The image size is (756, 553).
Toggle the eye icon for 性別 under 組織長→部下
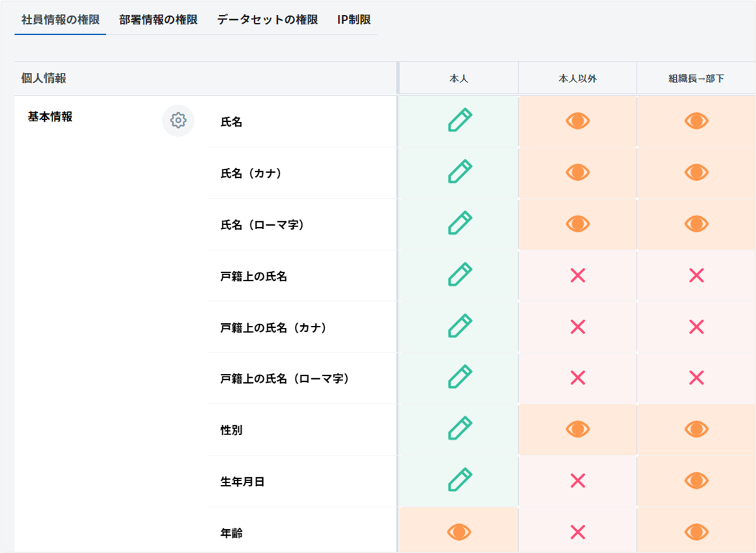(696, 429)
